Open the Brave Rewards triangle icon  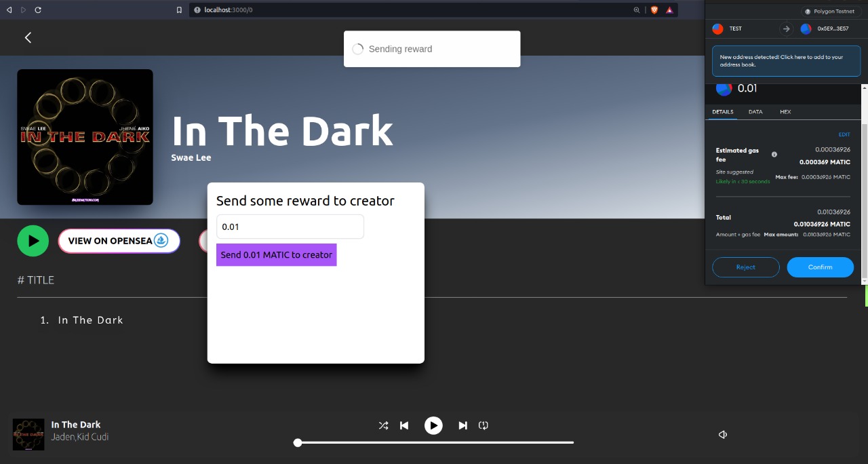[x=669, y=10]
